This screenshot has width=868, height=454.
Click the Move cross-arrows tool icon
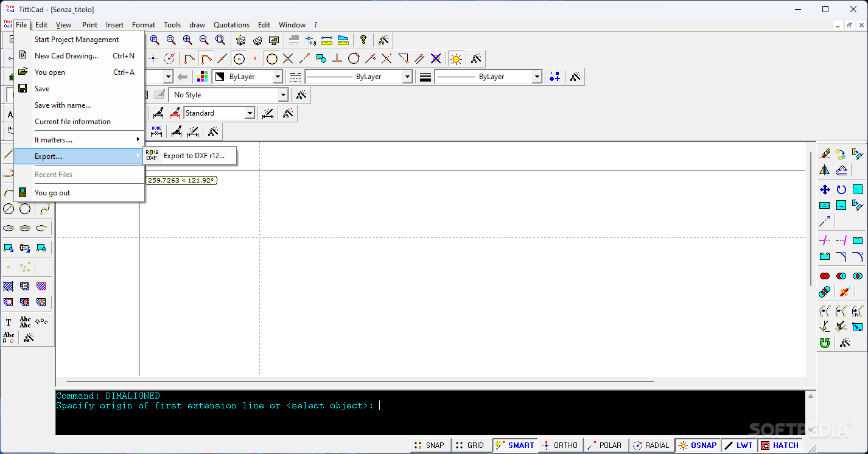825,189
